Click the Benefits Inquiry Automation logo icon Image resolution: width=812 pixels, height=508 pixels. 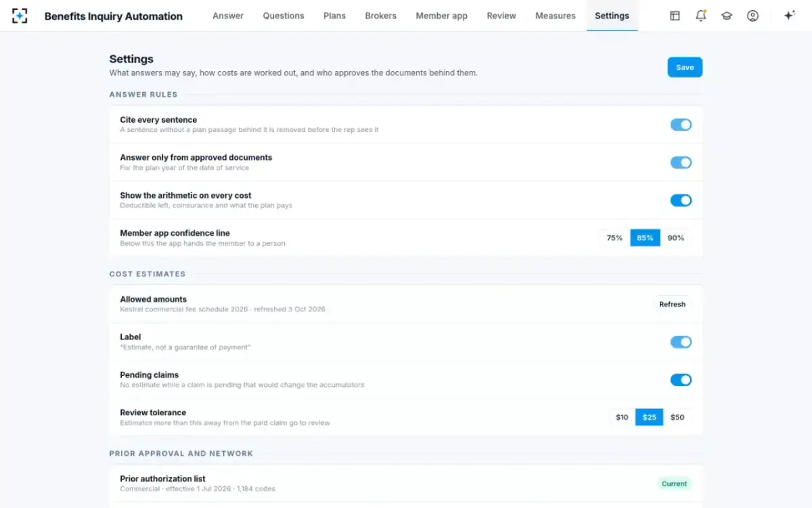click(20, 16)
